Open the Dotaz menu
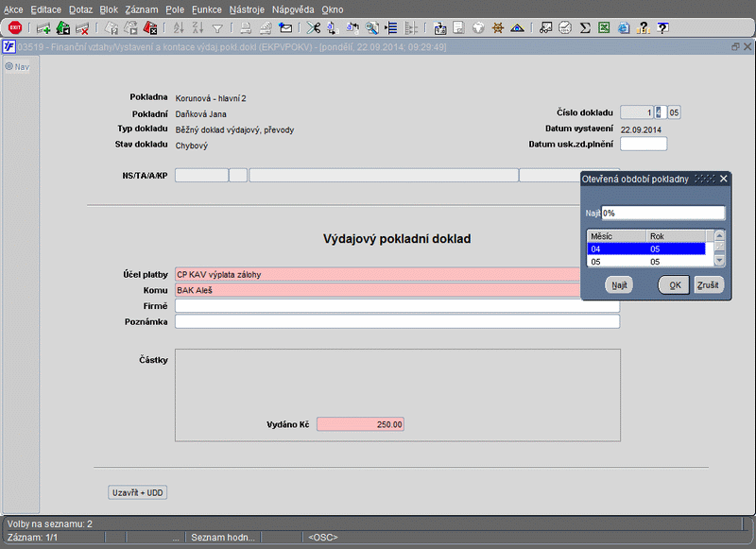The height and width of the screenshot is (549, 756). pyautogui.click(x=80, y=9)
